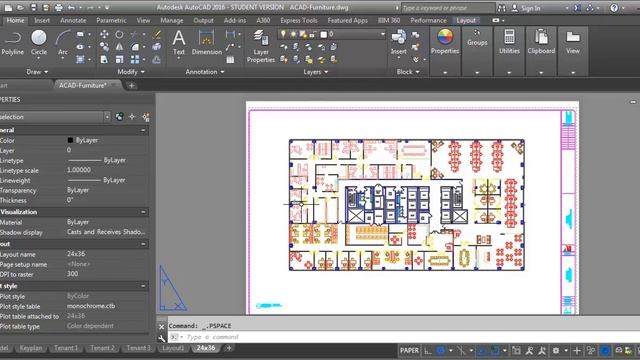The height and width of the screenshot is (360, 640).
Task: Click the Rotate tool in Modify panel
Action: click(119, 34)
